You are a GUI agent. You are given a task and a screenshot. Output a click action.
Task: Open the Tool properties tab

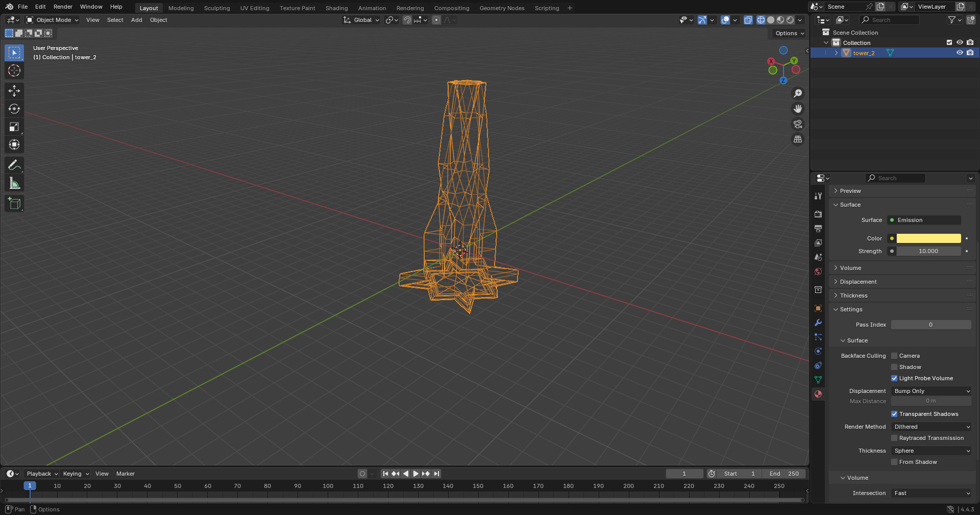[x=818, y=196]
